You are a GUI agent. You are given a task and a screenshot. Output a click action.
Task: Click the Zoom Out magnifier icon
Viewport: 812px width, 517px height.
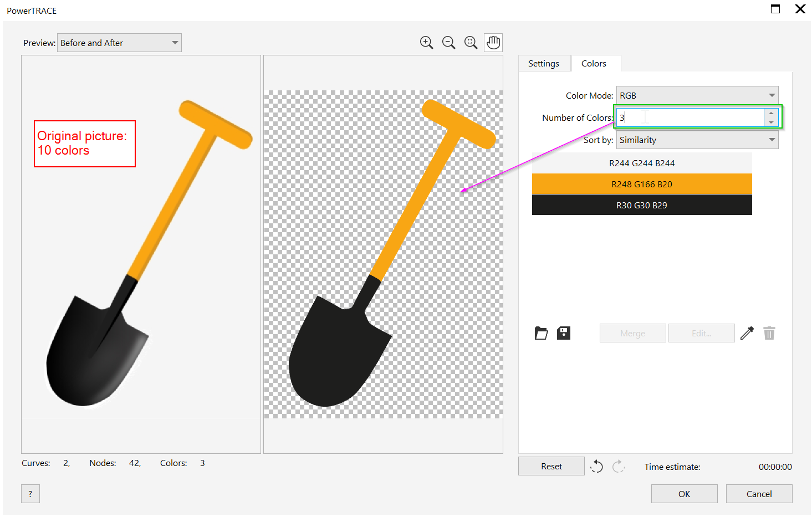448,43
